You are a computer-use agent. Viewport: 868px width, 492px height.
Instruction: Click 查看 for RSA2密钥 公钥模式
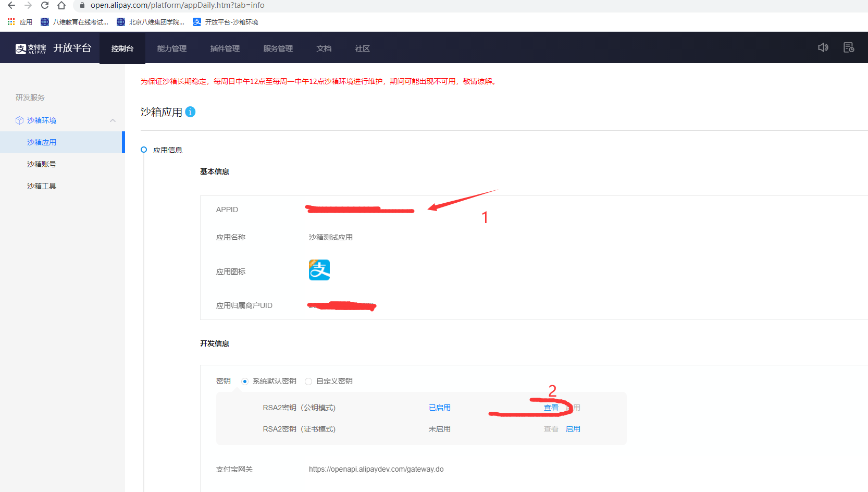[x=551, y=408]
